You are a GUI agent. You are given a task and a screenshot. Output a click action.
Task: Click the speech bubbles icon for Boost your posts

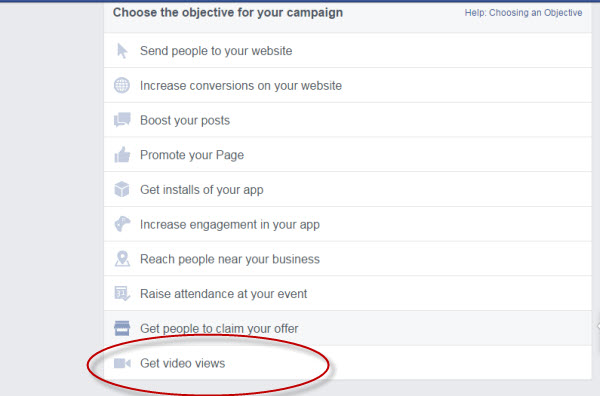tap(122, 120)
